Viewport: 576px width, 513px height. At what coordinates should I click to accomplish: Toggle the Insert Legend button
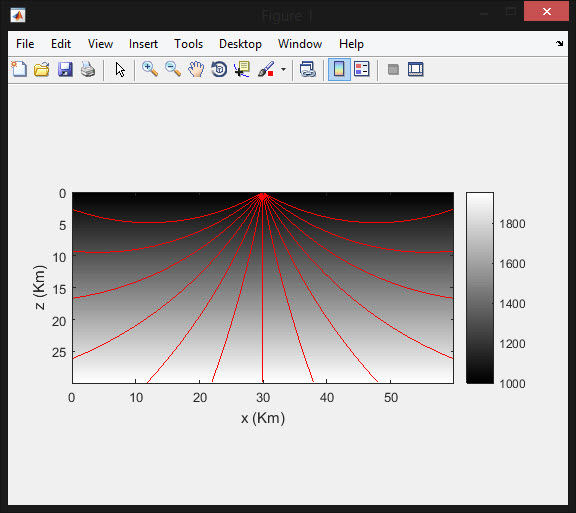(362, 69)
